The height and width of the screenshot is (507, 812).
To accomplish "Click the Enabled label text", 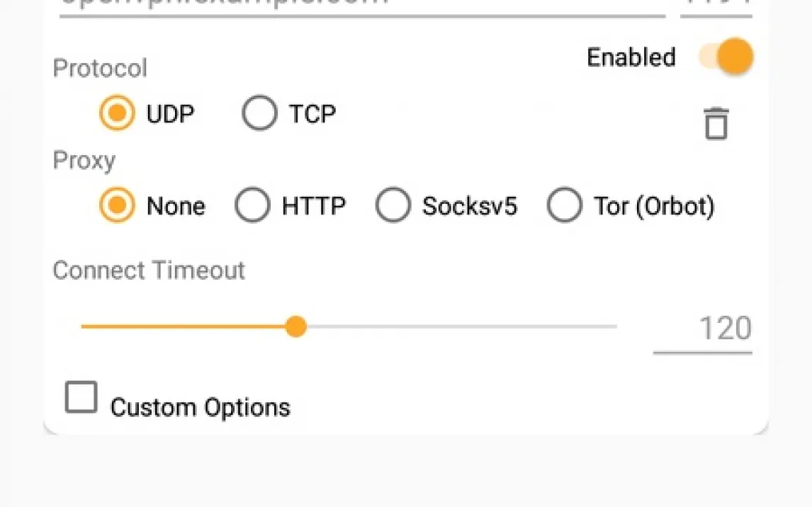I will [631, 57].
